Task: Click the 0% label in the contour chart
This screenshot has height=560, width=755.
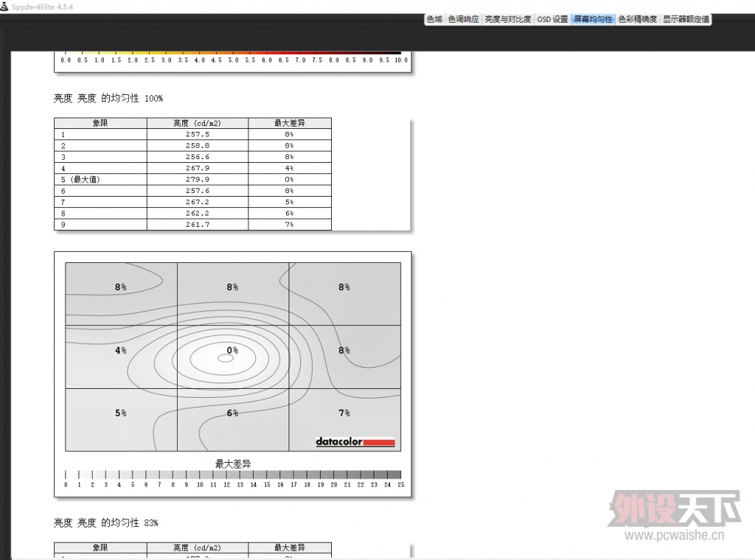Action: coord(232,350)
